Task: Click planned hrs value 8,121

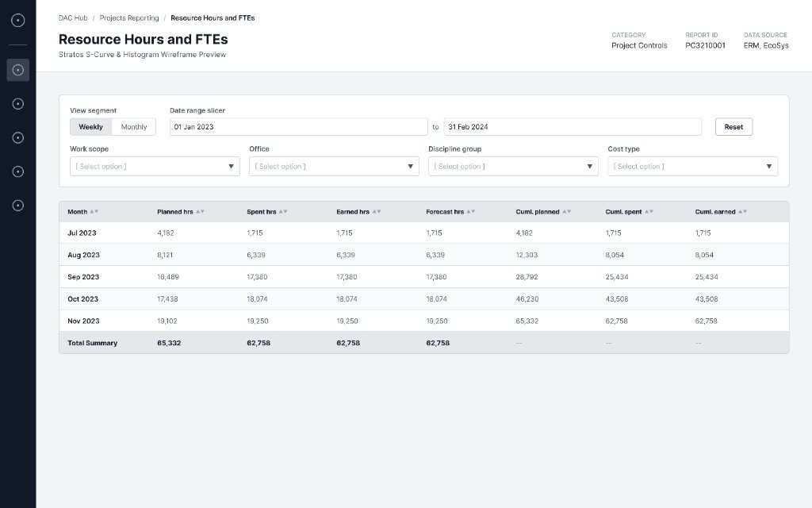Action: [165, 255]
